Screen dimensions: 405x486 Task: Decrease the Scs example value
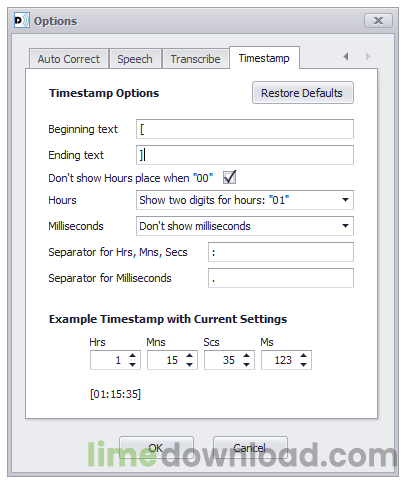coord(246,365)
